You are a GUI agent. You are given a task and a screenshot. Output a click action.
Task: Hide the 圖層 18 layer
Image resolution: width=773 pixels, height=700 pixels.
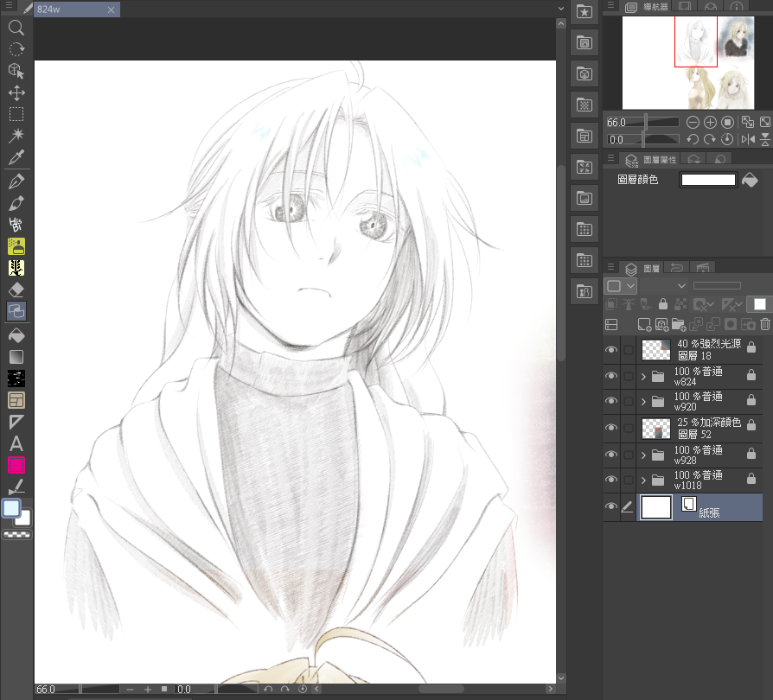611,349
